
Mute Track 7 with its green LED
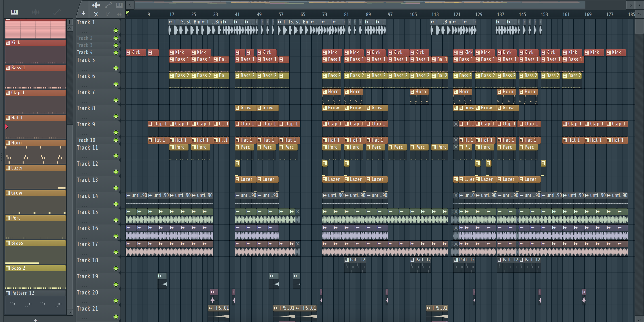click(x=116, y=100)
